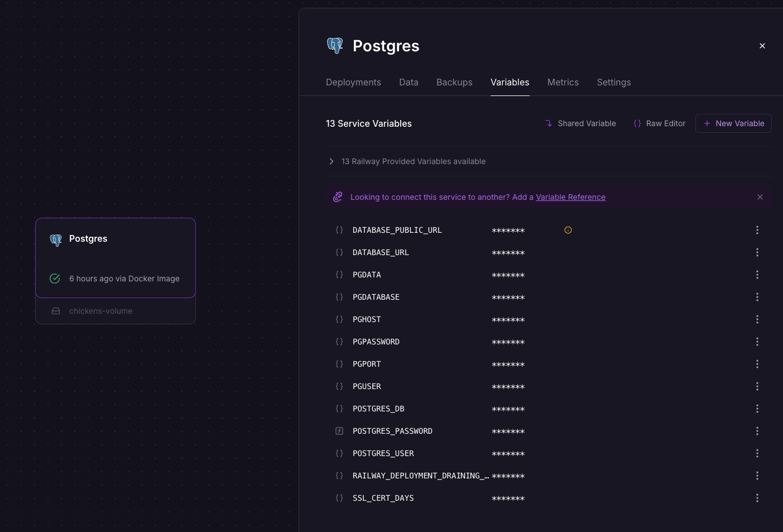Open the PGDATABASE three-dot options menu
The image size is (783, 532).
pos(757,297)
